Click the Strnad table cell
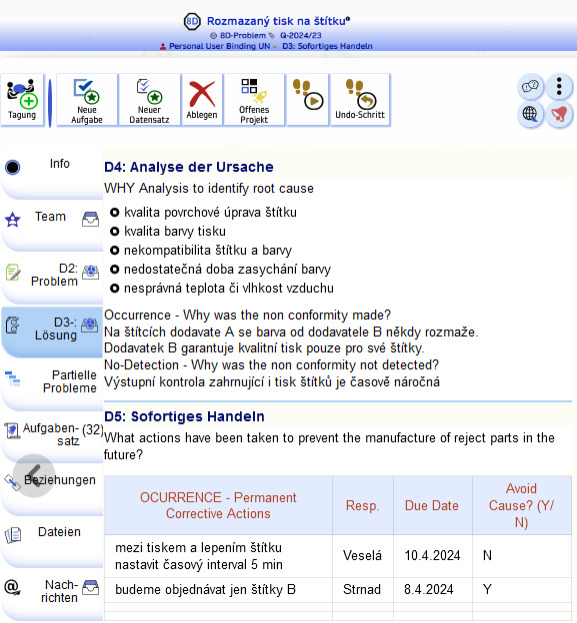Screen dimensions: 577x623 362,589
